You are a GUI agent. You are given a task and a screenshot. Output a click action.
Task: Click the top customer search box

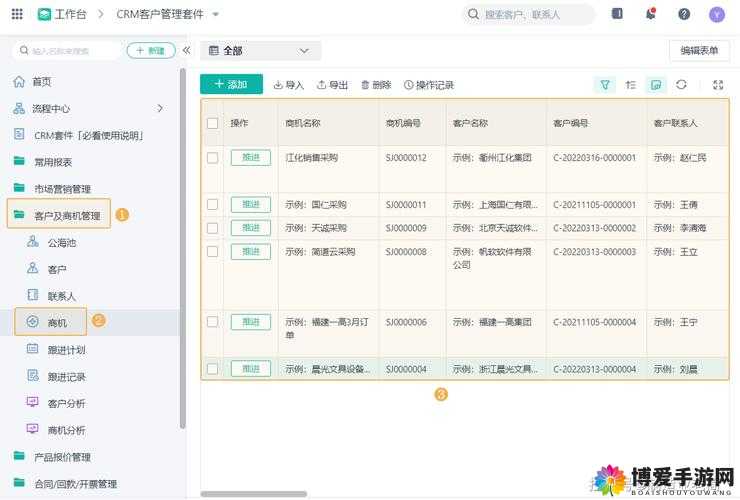(528, 14)
